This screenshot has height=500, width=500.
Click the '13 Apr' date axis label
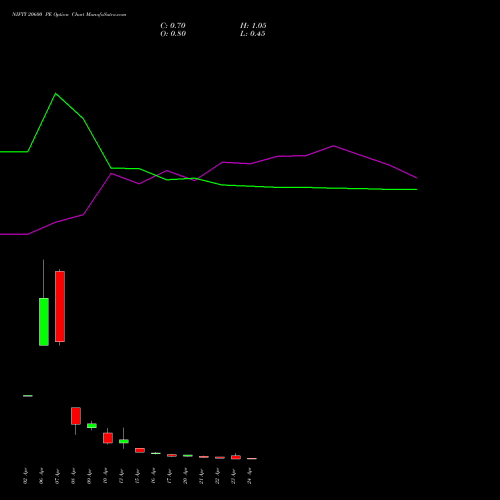121,476
